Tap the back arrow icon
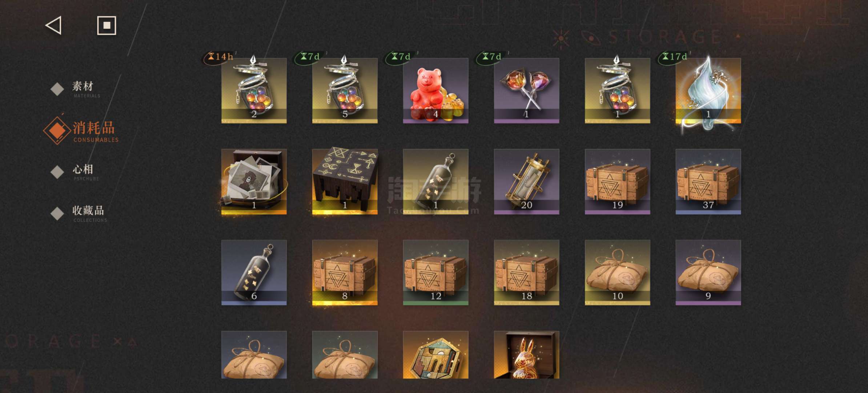Screen dimensions: 868x393 pos(53,25)
